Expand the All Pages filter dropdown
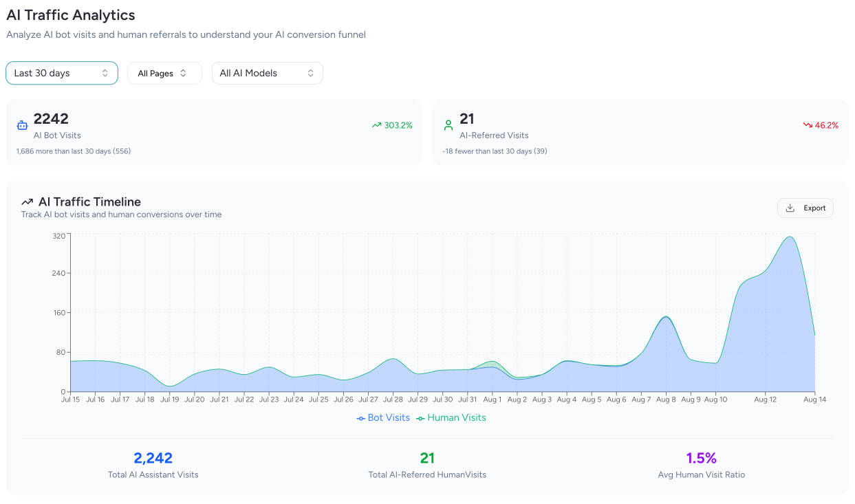855x504 pixels. (164, 74)
